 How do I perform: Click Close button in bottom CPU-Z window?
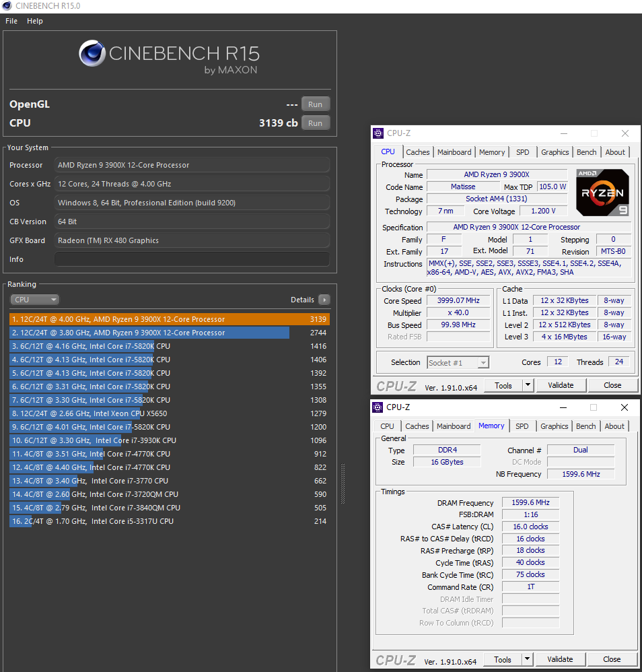pyautogui.click(x=612, y=659)
